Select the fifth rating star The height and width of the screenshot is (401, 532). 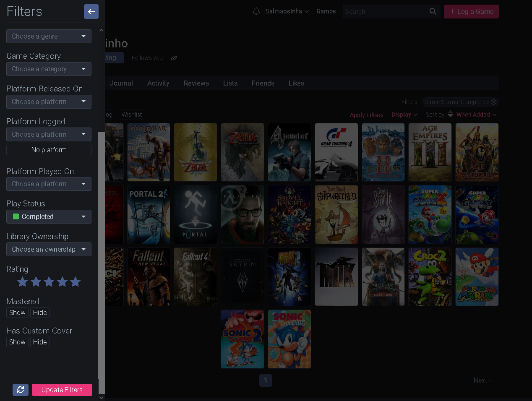point(76,282)
